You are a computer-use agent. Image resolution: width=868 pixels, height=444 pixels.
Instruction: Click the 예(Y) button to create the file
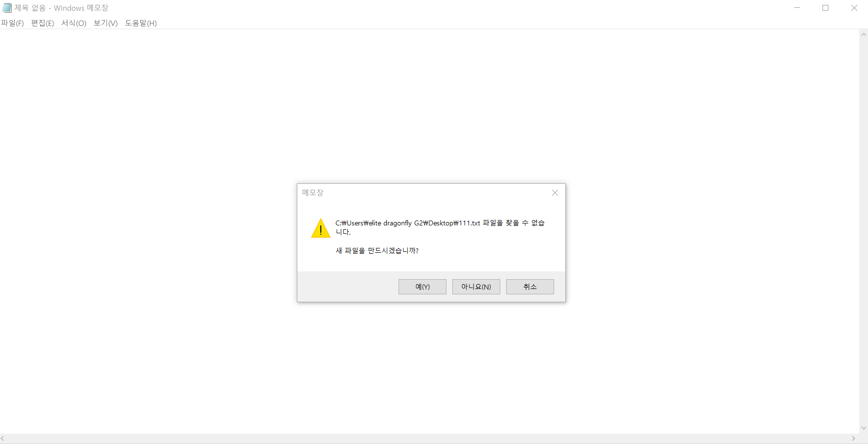tap(423, 287)
